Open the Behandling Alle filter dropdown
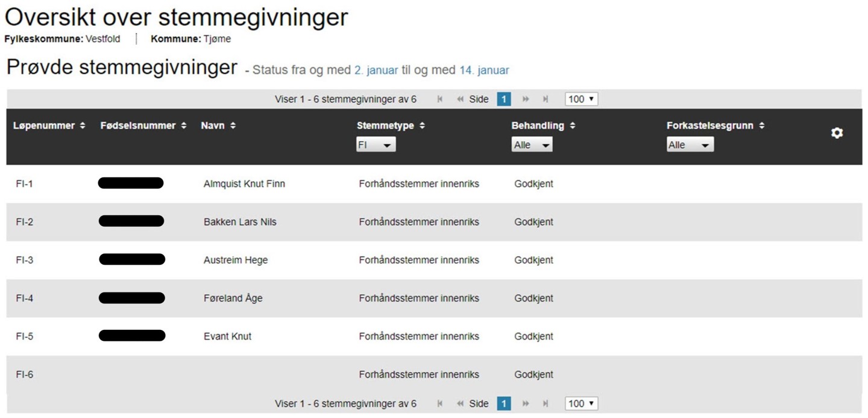This screenshot has height=418, width=868. click(x=532, y=145)
